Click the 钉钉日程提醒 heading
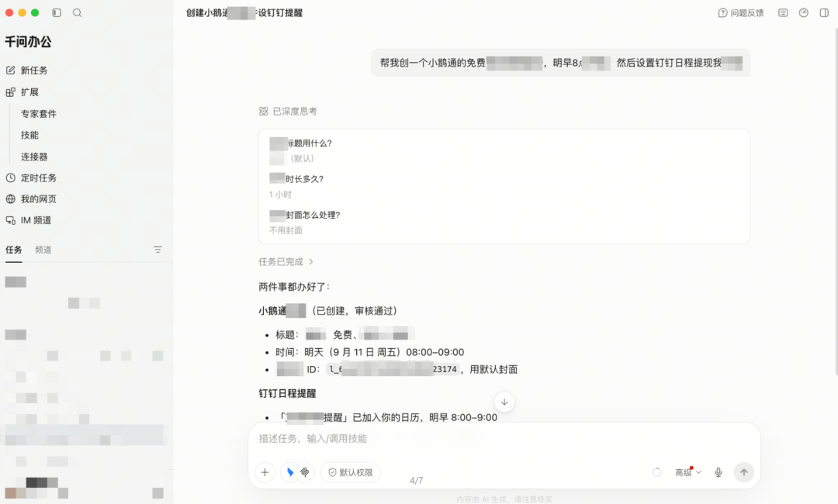The width and height of the screenshot is (838, 504). click(288, 393)
